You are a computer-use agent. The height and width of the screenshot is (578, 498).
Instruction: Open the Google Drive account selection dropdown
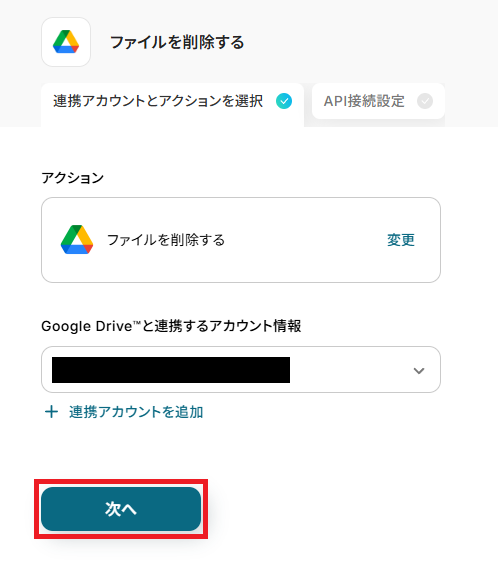(241, 369)
